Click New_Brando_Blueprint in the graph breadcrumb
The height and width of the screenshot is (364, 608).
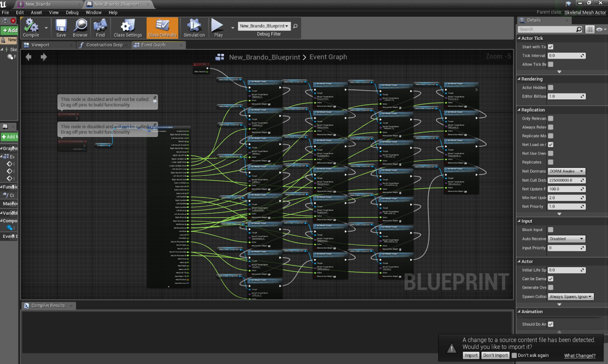coord(264,57)
